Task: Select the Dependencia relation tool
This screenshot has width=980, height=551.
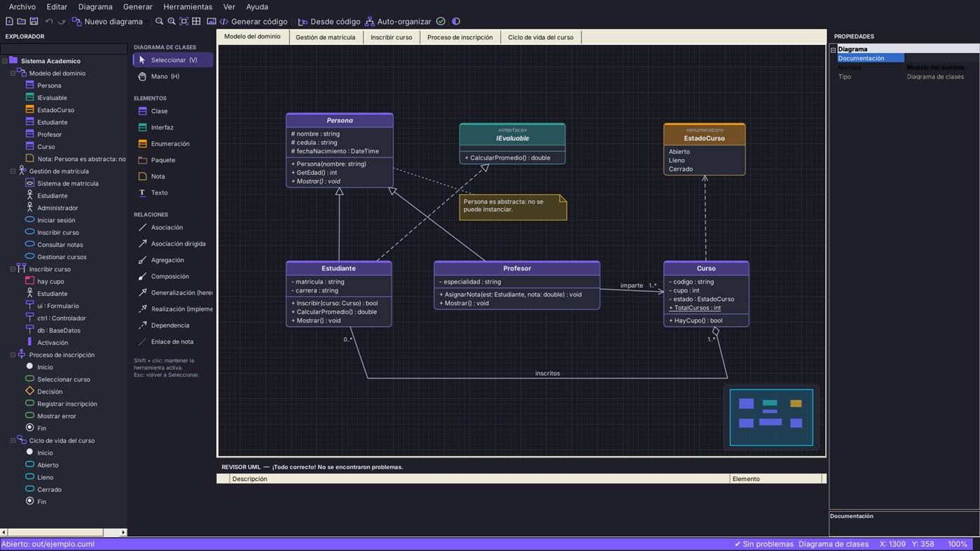Action: tap(172, 326)
